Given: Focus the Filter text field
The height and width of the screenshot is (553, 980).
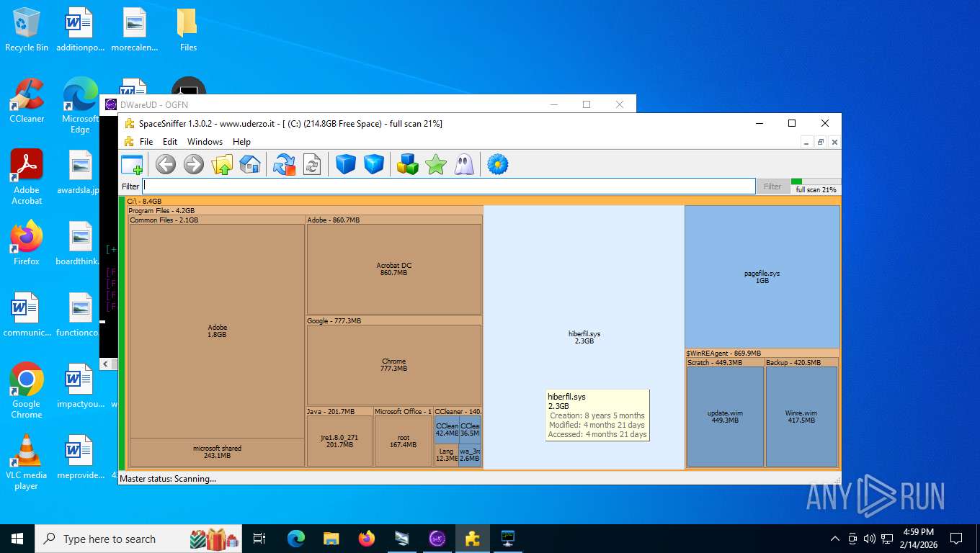Looking at the screenshot, I should click(448, 186).
